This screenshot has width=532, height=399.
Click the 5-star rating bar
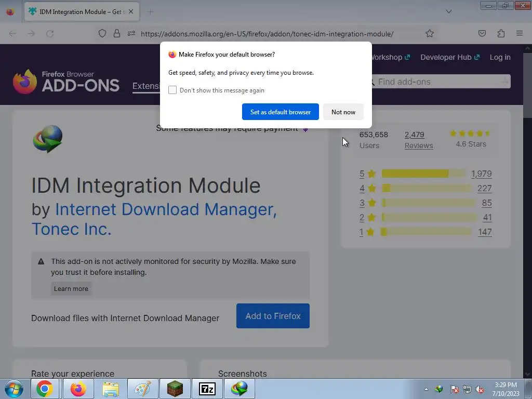(x=423, y=174)
